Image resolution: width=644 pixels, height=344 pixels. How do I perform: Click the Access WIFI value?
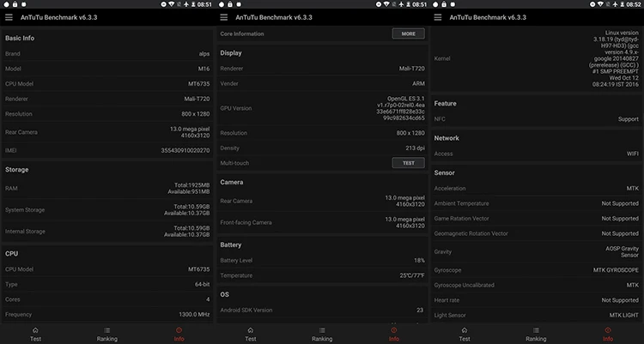633,154
